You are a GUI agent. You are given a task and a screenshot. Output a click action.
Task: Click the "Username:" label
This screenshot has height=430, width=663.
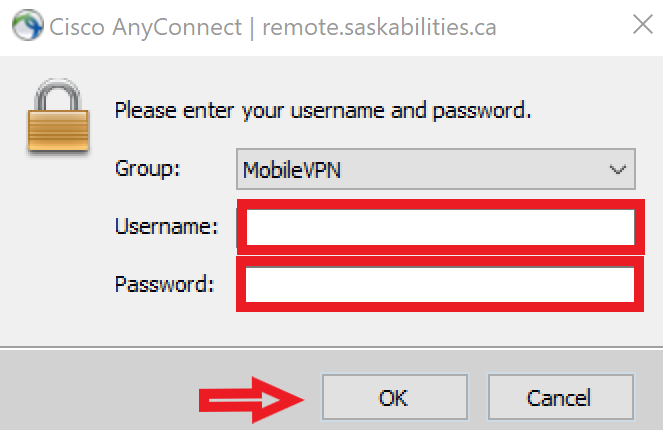[167, 226]
